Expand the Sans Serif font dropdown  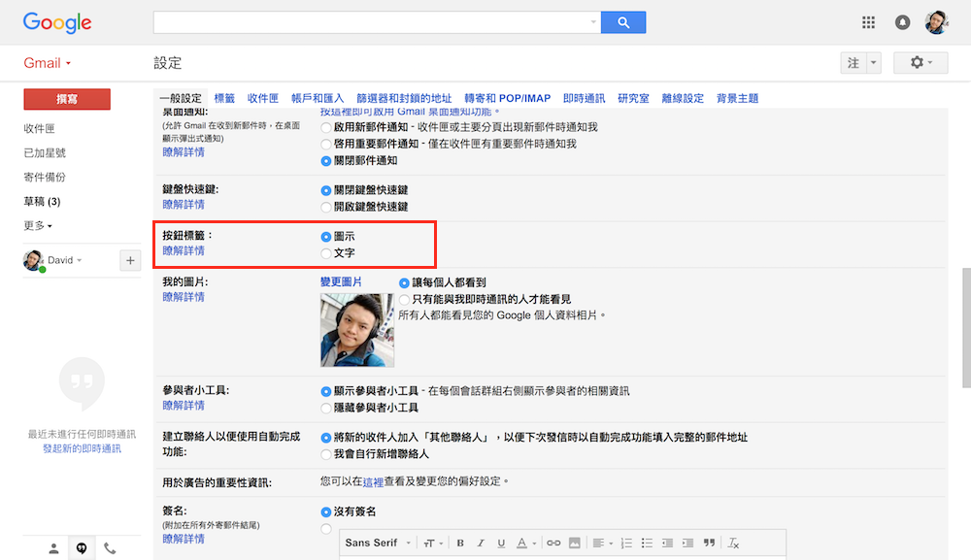(x=379, y=543)
